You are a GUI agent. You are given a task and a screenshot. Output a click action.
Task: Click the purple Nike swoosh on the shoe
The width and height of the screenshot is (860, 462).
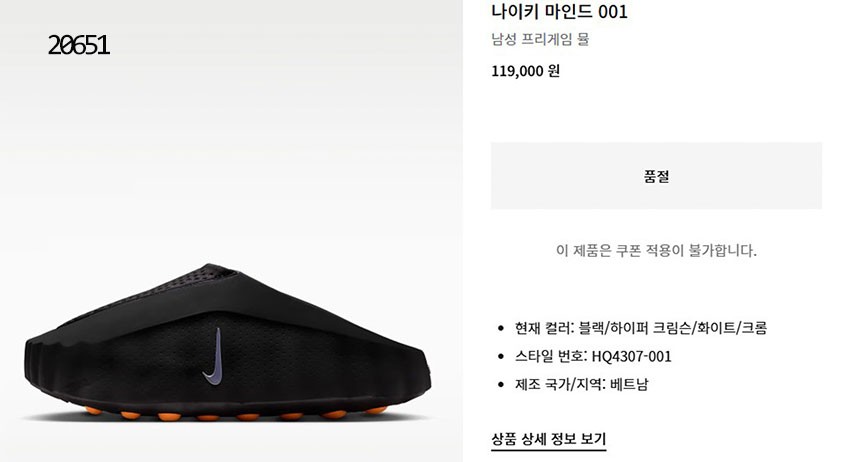tap(213, 357)
